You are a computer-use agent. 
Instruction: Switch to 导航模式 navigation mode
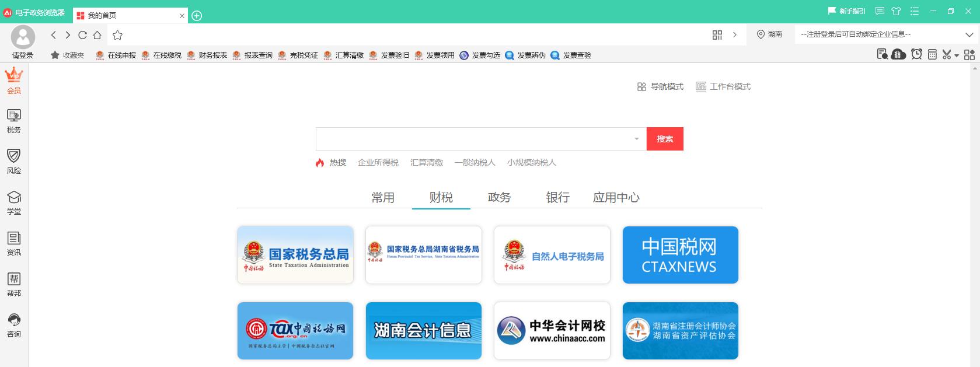[x=660, y=86]
